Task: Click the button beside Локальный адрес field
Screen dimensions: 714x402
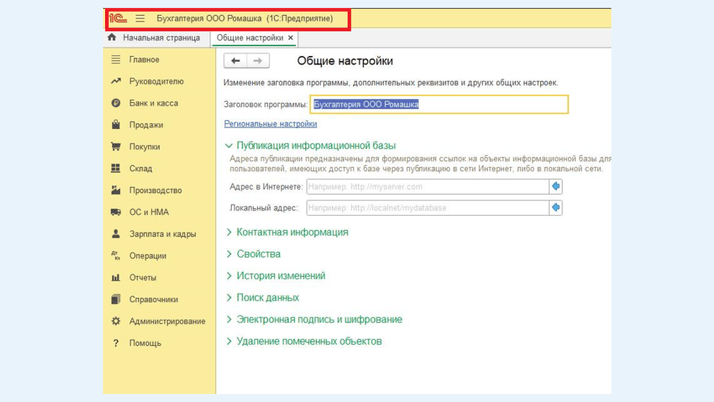Action: (556, 208)
